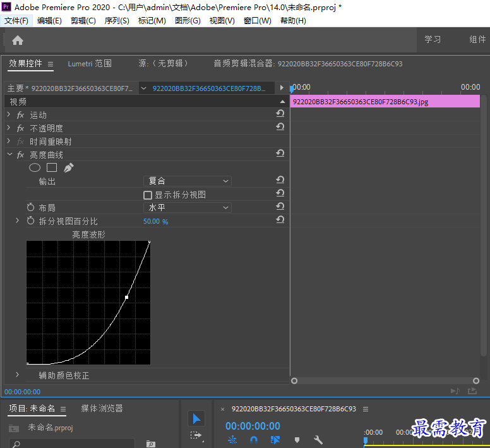The width and height of the screenshot is (490, 448).
Task: Enable the 显示拆分视图 checkbox
Action: coord(148,195)
